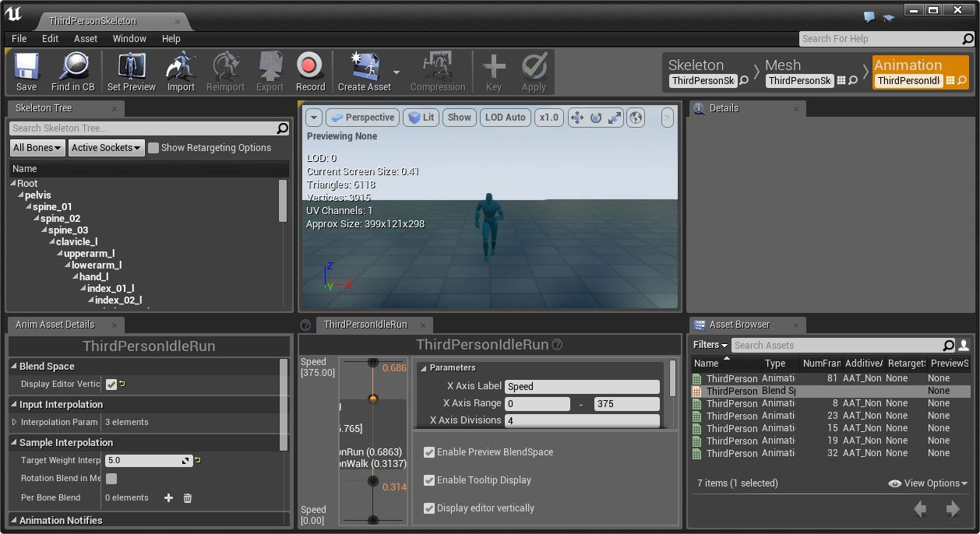The height and width of the screenshot is (534, 980).
Task: Select the Blend Space row in Asset Browser
Action: tap(831, 391)
